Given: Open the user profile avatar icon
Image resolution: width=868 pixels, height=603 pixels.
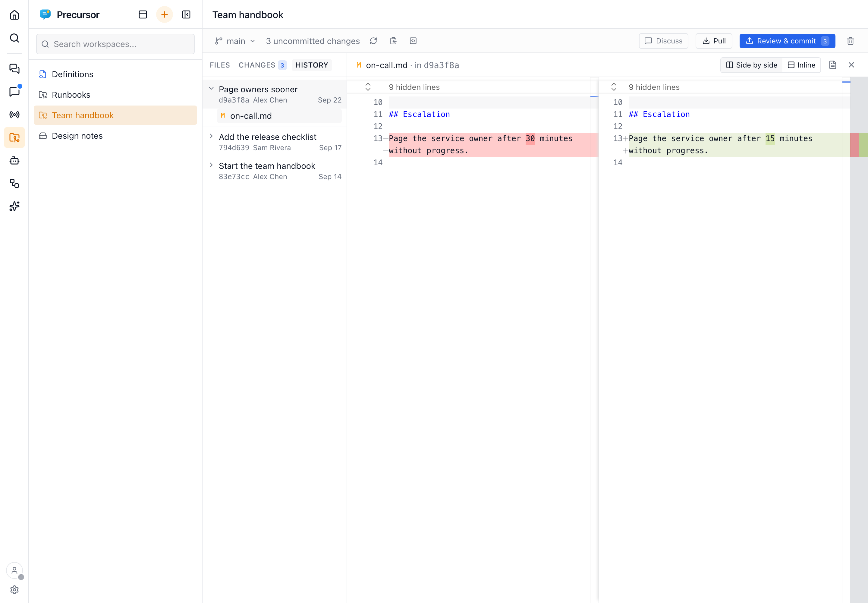Looking at the screenshot, I should point(14,570).
